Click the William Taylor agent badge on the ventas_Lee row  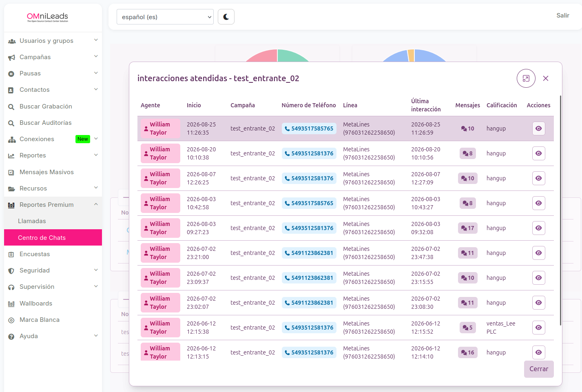tap(160, 328)
